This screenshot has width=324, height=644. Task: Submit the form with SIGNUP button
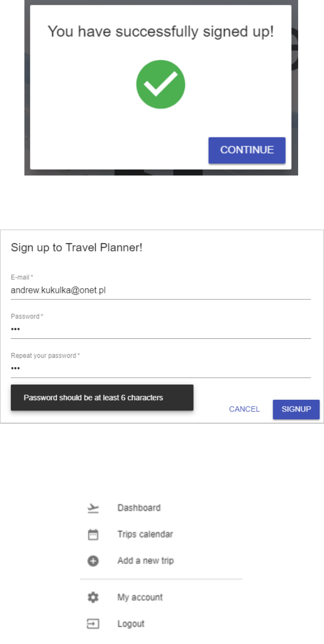point(296,410)
